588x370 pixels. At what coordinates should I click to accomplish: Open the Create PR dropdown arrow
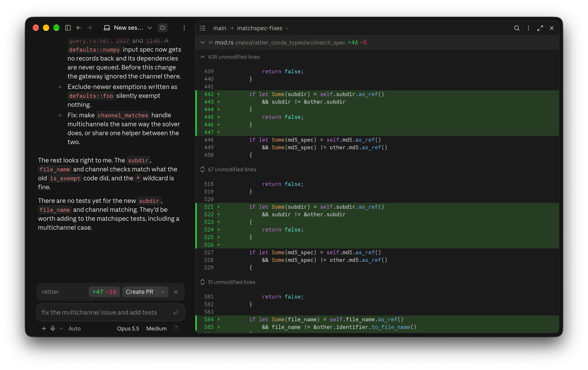point(163,292)
